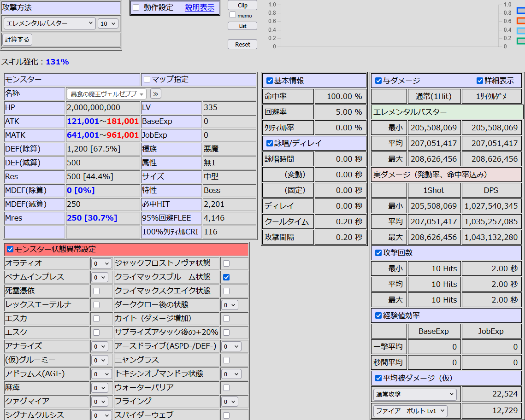
Task: Toggle the 動作設定 checkbox
Action: [136, 7]
